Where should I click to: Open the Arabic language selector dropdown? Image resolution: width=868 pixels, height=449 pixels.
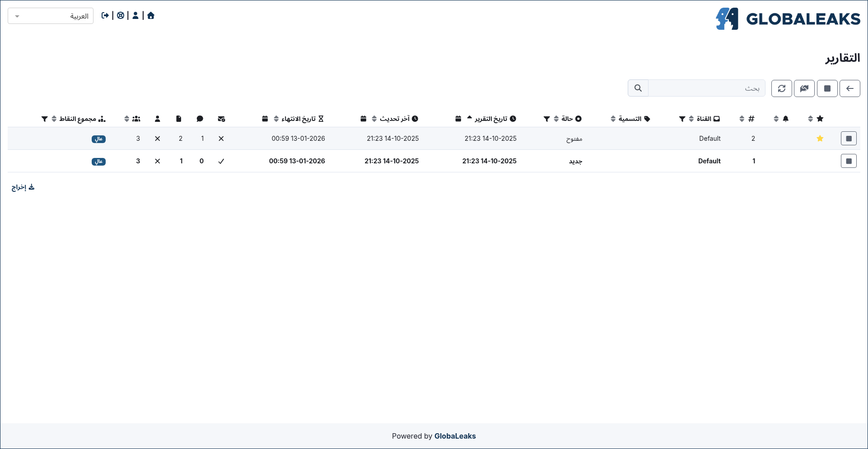coord(51,16)
